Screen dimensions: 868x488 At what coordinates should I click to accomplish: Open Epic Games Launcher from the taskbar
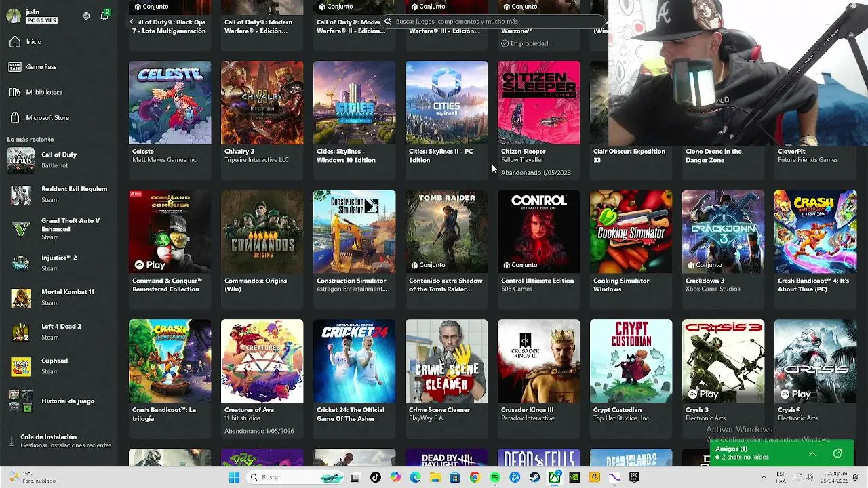(634, 477)
